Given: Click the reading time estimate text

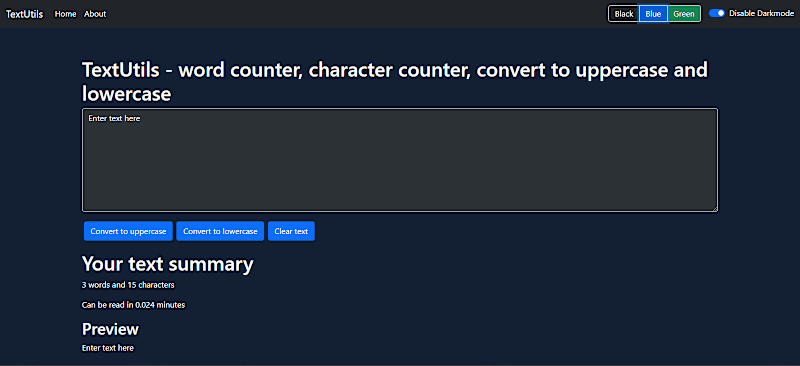Looking at the screenshot, I should (x=133, y=305).
